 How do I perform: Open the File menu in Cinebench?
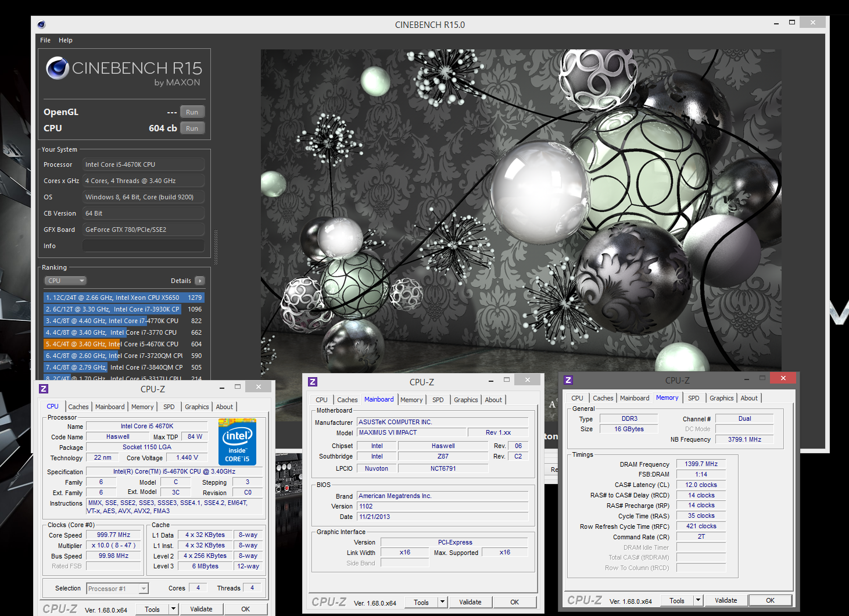coord(45,40)
